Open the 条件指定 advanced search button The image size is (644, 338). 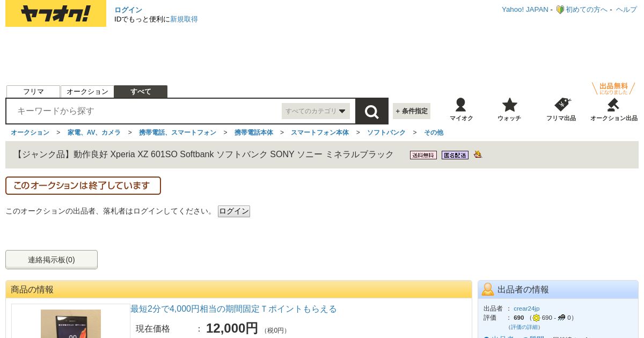[412, 111]
